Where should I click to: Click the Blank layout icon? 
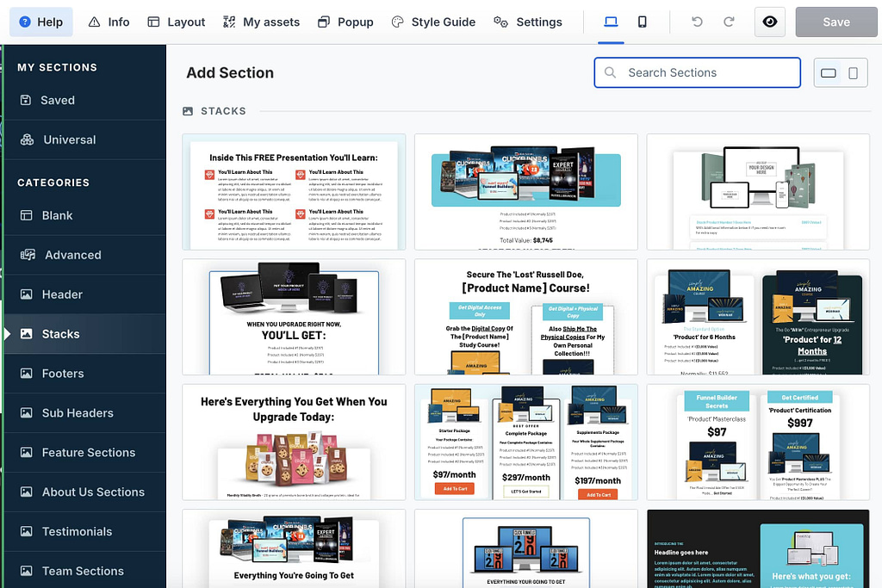(27, 215)
